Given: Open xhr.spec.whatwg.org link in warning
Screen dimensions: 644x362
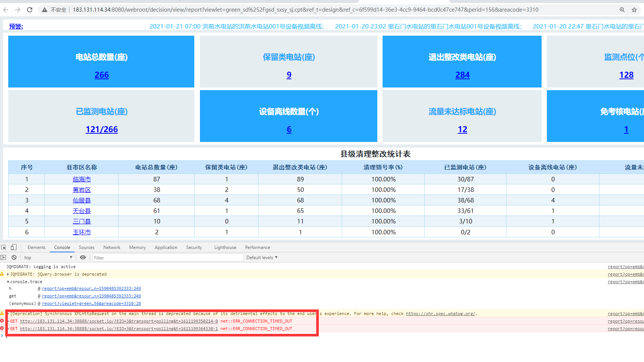Looking at the screenshot, I should pos(441,314).
